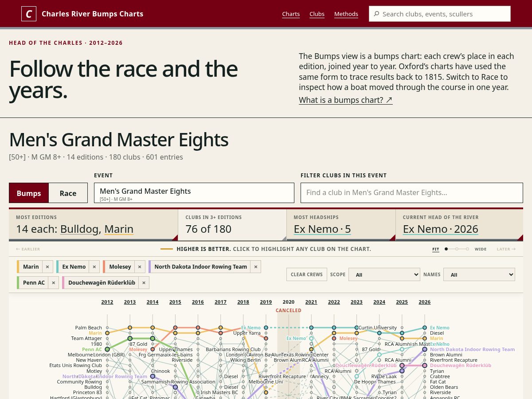Open the Charts nav item
The image size is (532, 399).
point(291,14)
